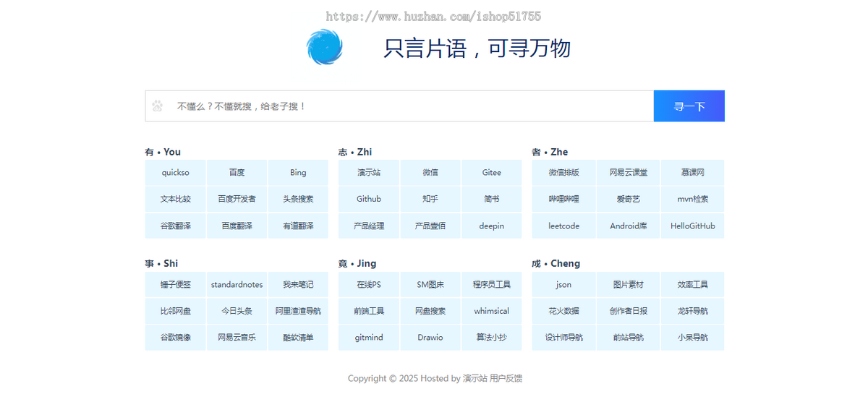Open the 微信 link
The height and width of the screenshot is (402, 868).
pyautogui.click(x=430, y=173)
